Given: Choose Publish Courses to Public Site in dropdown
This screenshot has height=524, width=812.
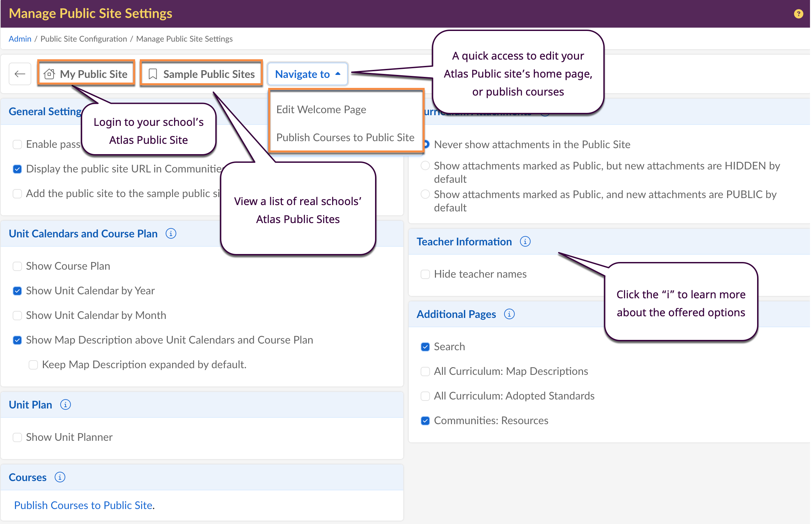Looking at the screenshot, I should (x=345, y=137).
